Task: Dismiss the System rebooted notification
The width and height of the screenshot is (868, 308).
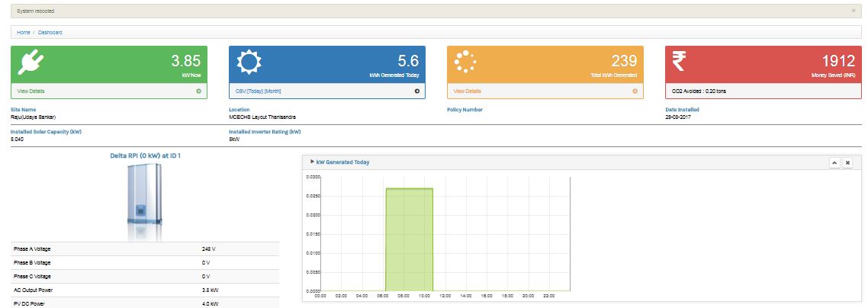Action: (x=853, y=11)
